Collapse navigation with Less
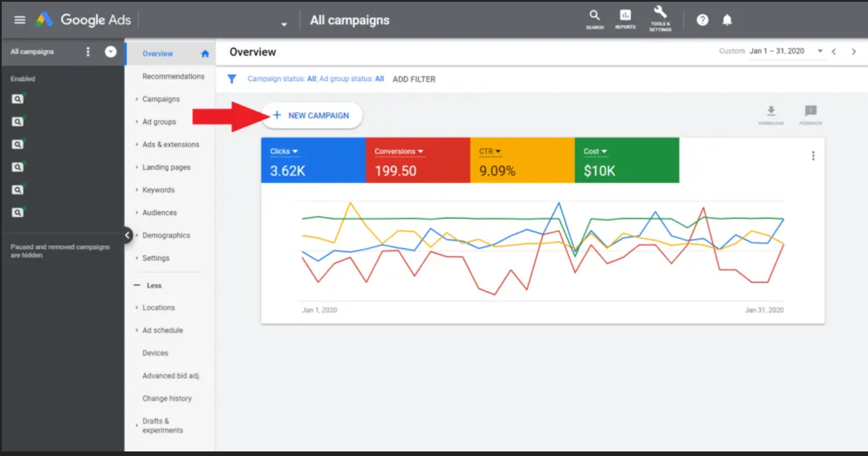The height and width of the screenshot is (456, 868). 148,285
